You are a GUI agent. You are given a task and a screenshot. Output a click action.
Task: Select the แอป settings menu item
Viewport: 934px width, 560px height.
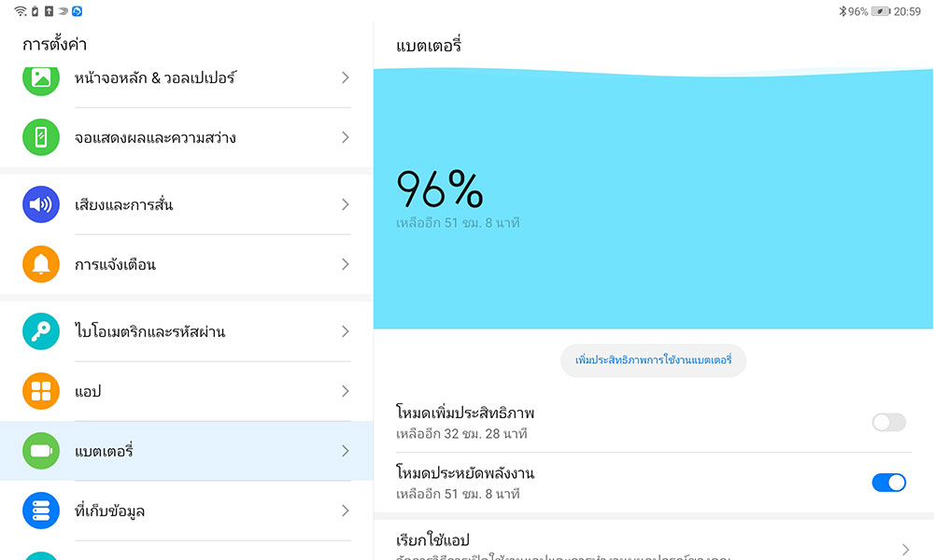click(187, 391)
